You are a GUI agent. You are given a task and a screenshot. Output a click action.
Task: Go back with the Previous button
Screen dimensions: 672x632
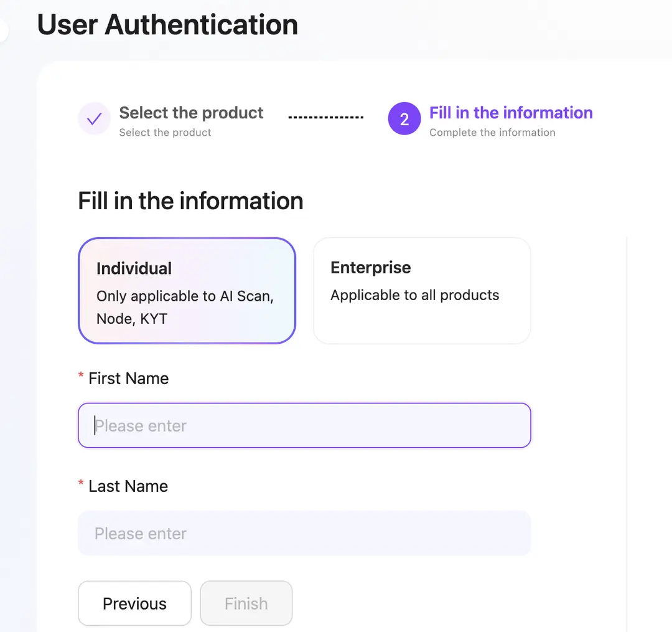(x=134, y=603)
